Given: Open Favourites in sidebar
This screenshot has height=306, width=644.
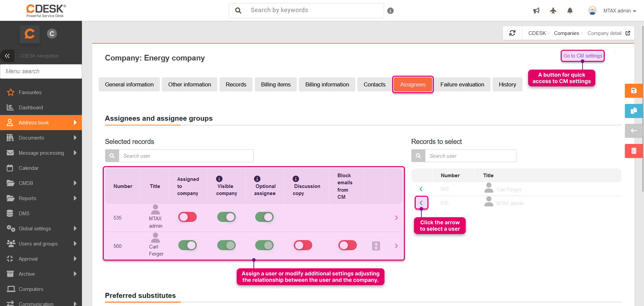Looking at the screenshot, I should (41, 92).
